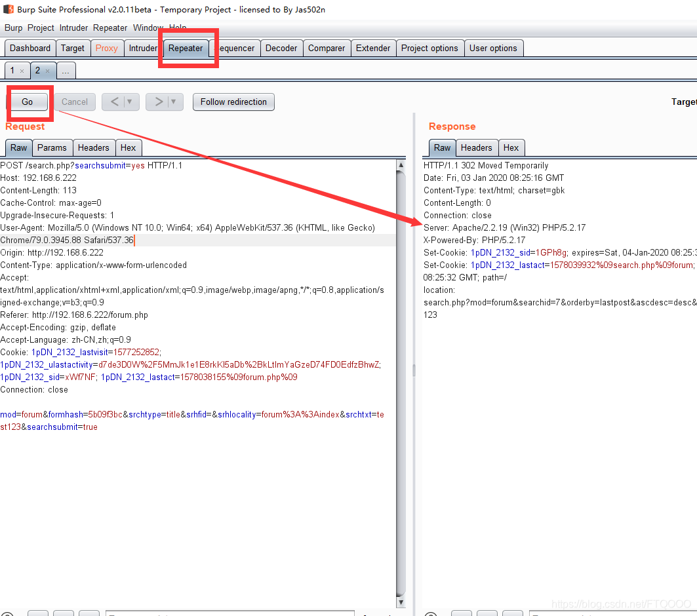Click the Content-Length: 113 request header
The image size is (697, 616).
(x=38, y=190)
